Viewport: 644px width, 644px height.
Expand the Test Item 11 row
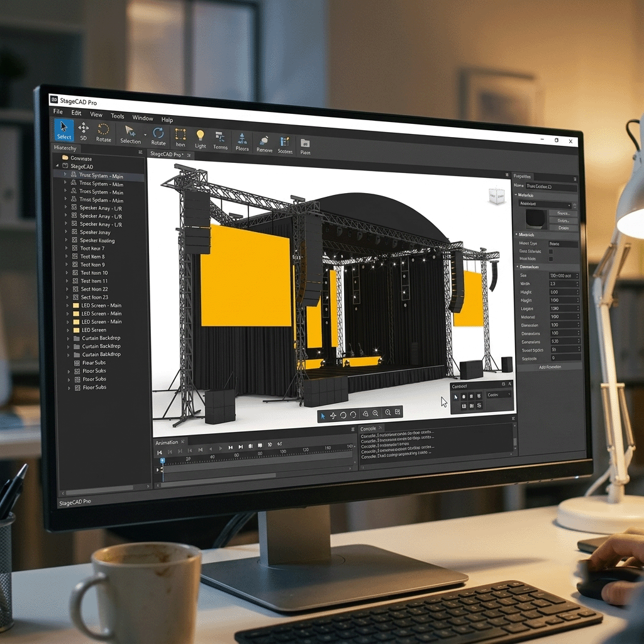(x=67, y=281)
